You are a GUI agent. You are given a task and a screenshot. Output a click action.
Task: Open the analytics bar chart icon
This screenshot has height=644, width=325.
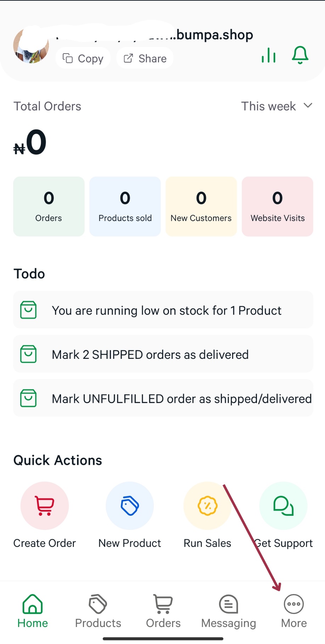269,56
